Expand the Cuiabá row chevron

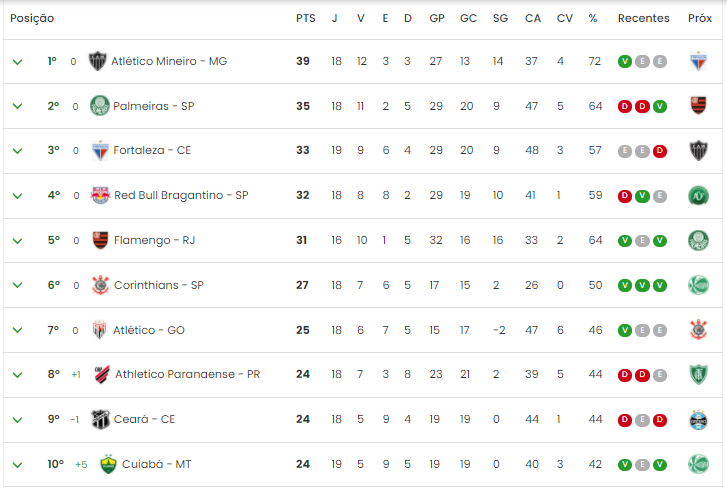coord(18,465)
